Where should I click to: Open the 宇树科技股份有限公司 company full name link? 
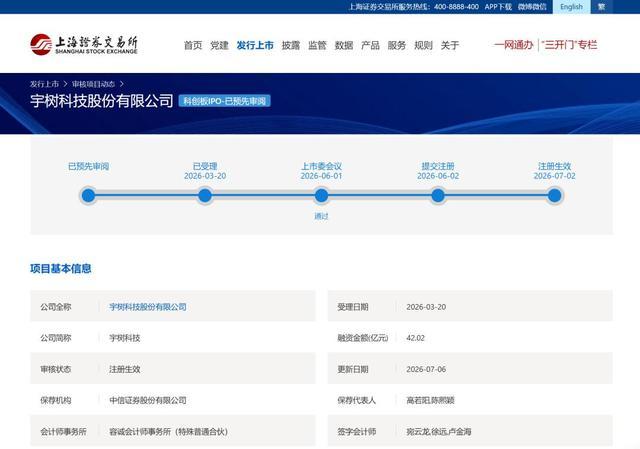click(148, 307)
